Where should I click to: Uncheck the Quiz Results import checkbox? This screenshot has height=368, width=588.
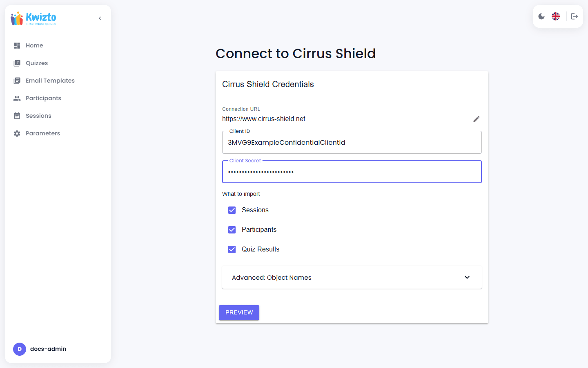click(x=232, y=249)
